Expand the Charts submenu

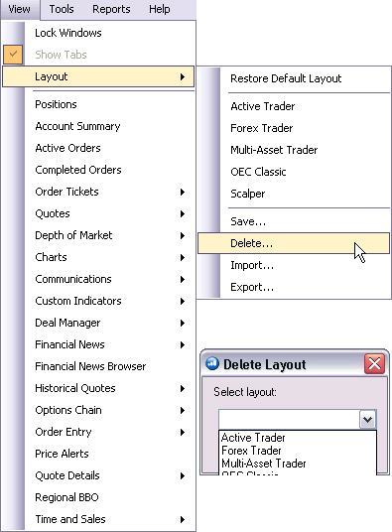(98, 257)
